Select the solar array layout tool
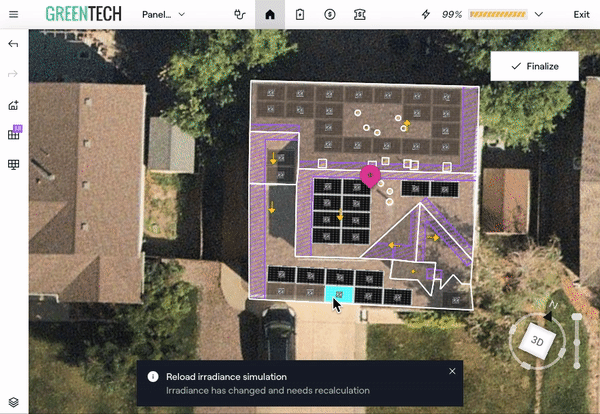Viewport: 600px width, 414px height. pyautogui.click(x=13, y=164)
